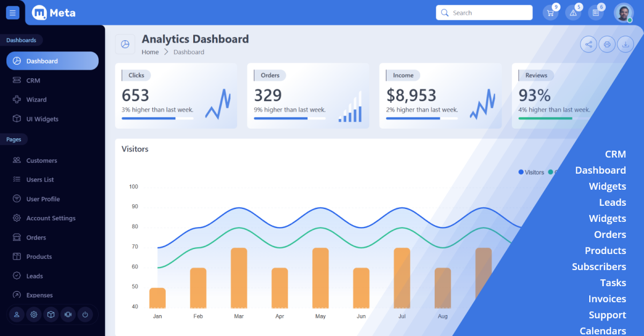Open the Wizard sidebar item

tap(36, 100)
